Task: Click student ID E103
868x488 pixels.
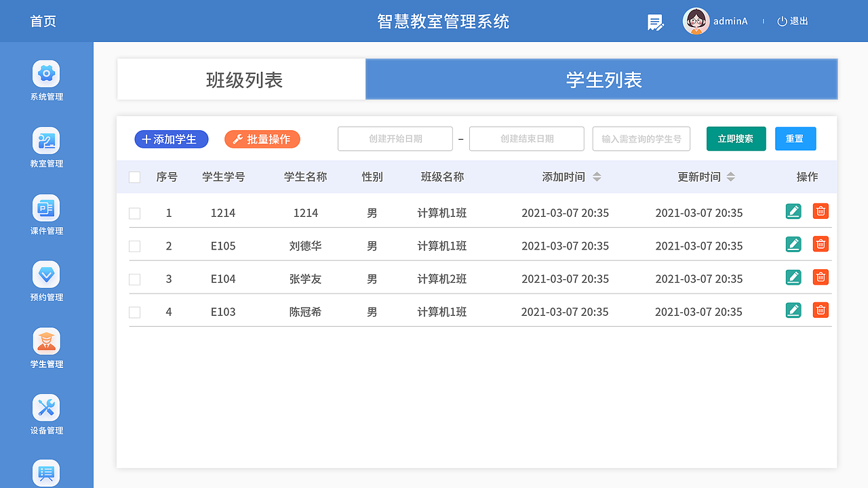Action: 223,312
